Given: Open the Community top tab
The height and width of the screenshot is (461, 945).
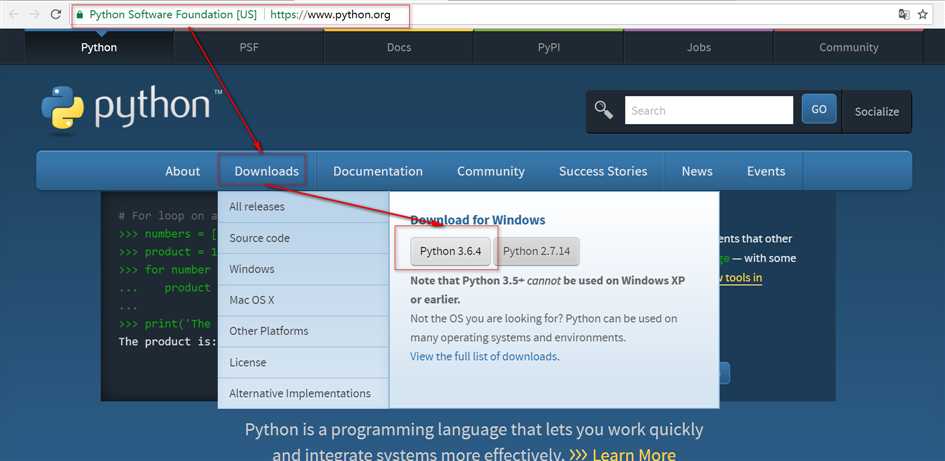Looking at the screenshot, I should click(x=849, y=47).
